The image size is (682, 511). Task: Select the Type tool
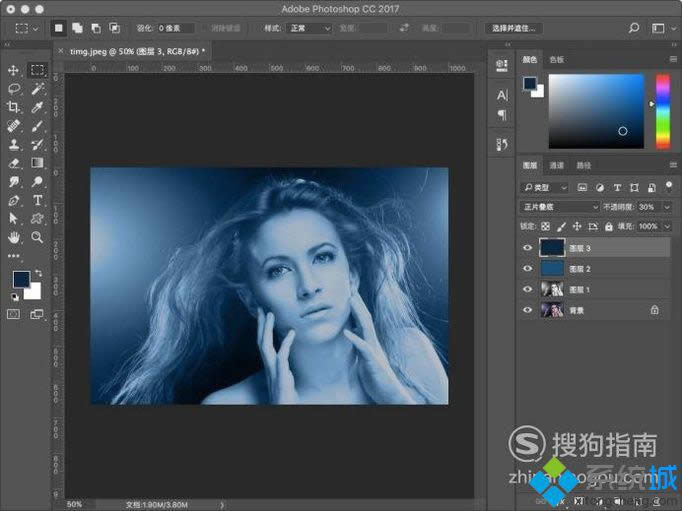pos(37,200)
